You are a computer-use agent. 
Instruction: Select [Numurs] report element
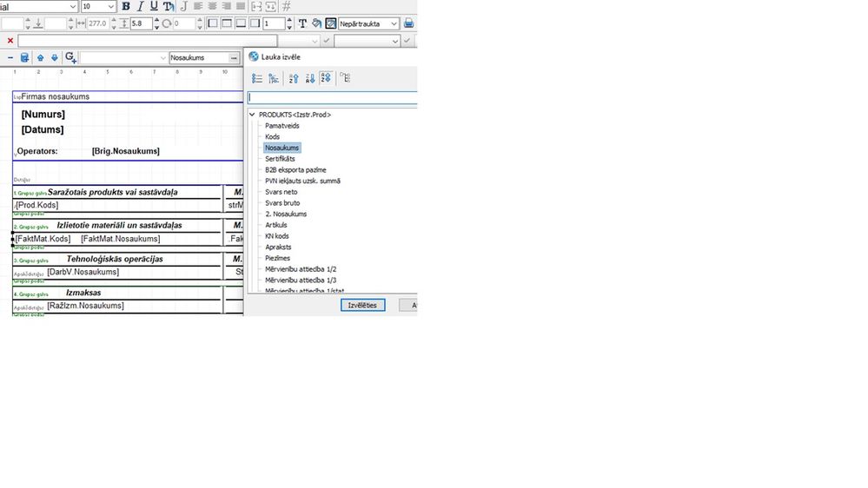point(43,115)
